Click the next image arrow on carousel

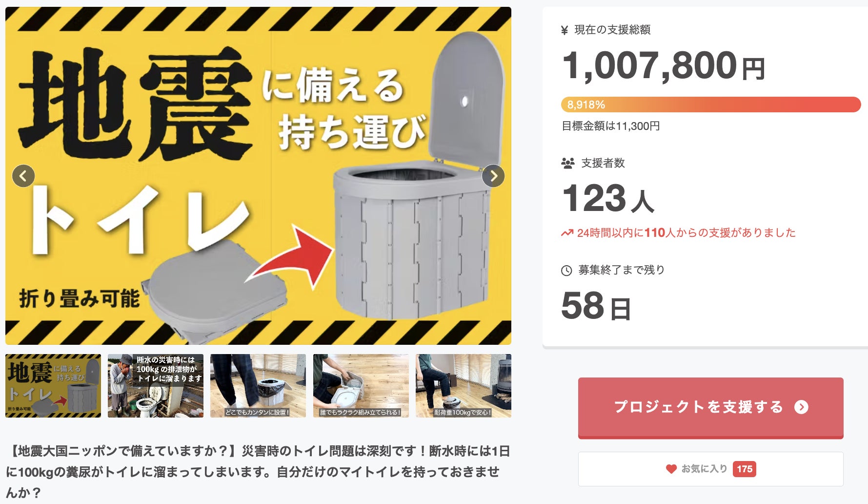493,176
